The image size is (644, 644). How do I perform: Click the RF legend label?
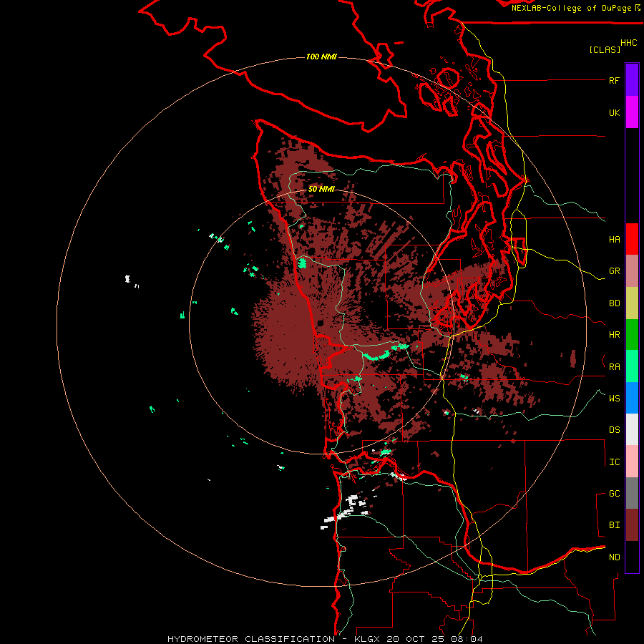614,81
